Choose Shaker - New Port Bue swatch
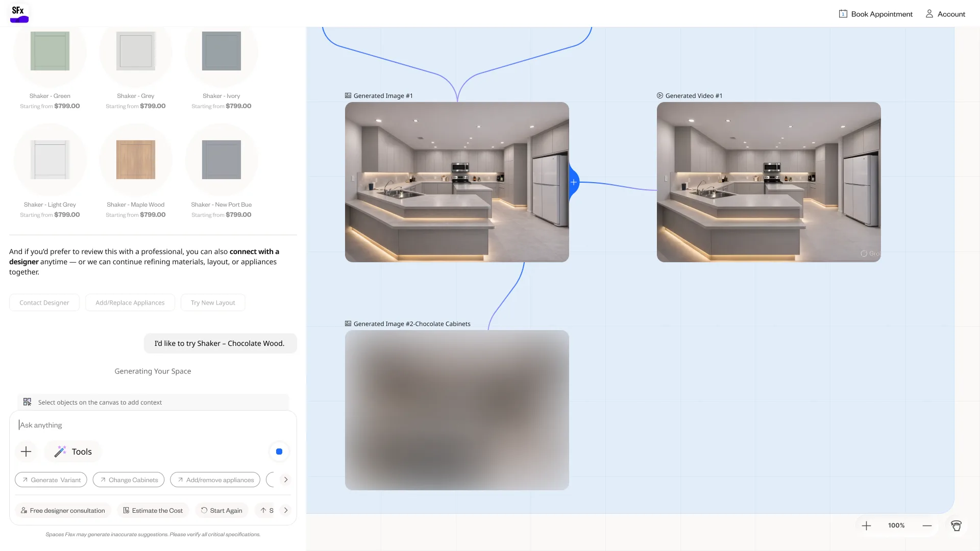980x551 pixels. click(x=222, y=160)
